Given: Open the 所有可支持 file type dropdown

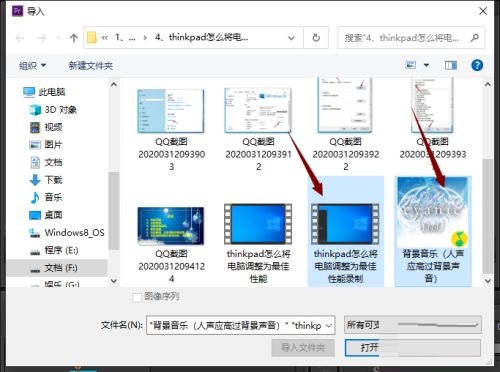Looking at the screenshot, I should pyautogui.click(x=413, y=324).
